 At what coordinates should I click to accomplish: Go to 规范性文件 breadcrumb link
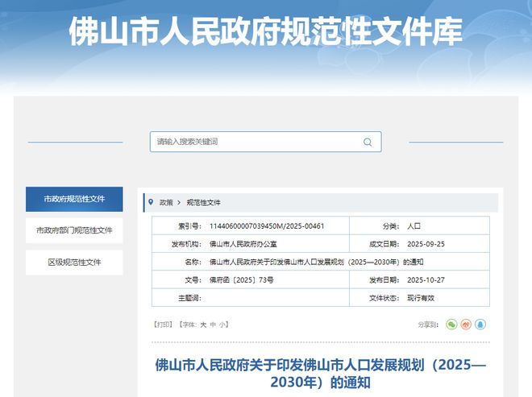[x=204, y=202]
